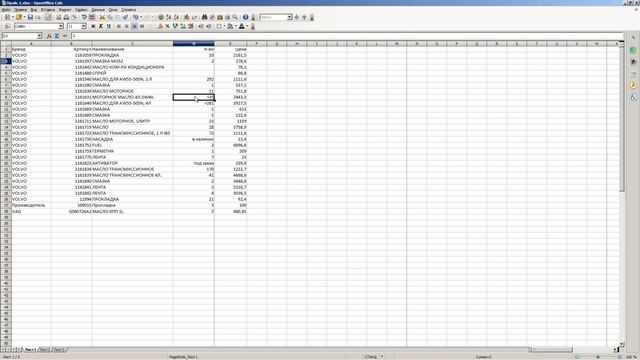The image size is (640, 360).
Task: Decrease indent in formatting toolbar
Action: click(x=201, y=26)
